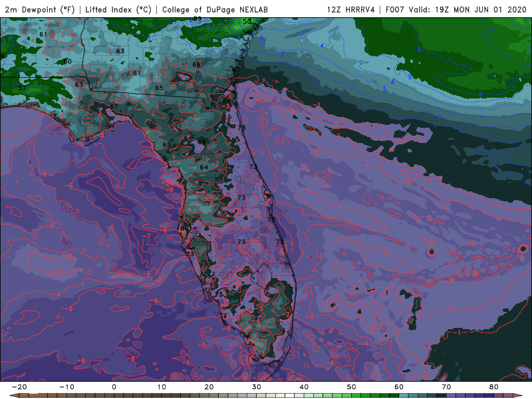532x399 pixels.
Task: Click the 10 label on the color scale
Action: tap(162, 387)
